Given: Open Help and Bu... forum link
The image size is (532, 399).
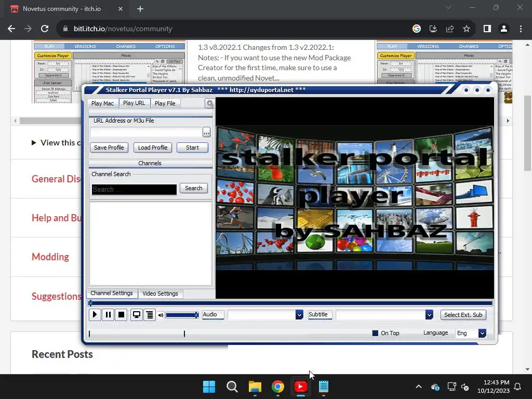Looking at the screenshot, I should (x=56, y=218).
